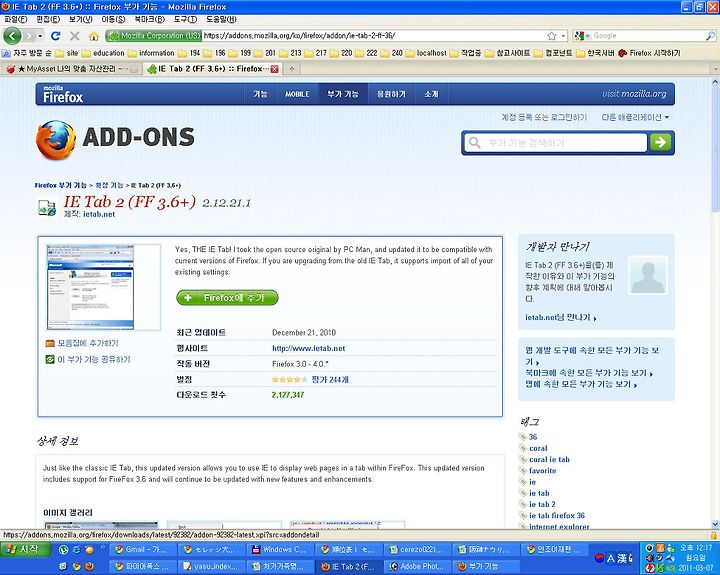The width and height of the screenshot is (720, 575).
Task: Click the taskbar clock 오후 12:17
Action: coord(696,547)
